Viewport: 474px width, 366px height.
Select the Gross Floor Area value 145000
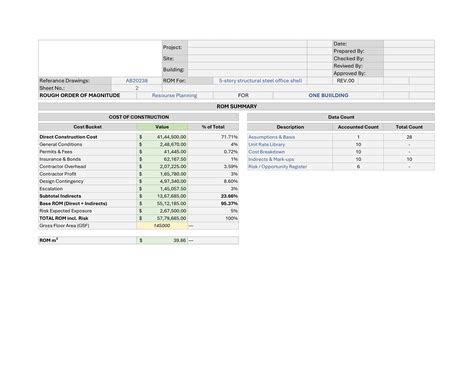(x=162, y=226)
